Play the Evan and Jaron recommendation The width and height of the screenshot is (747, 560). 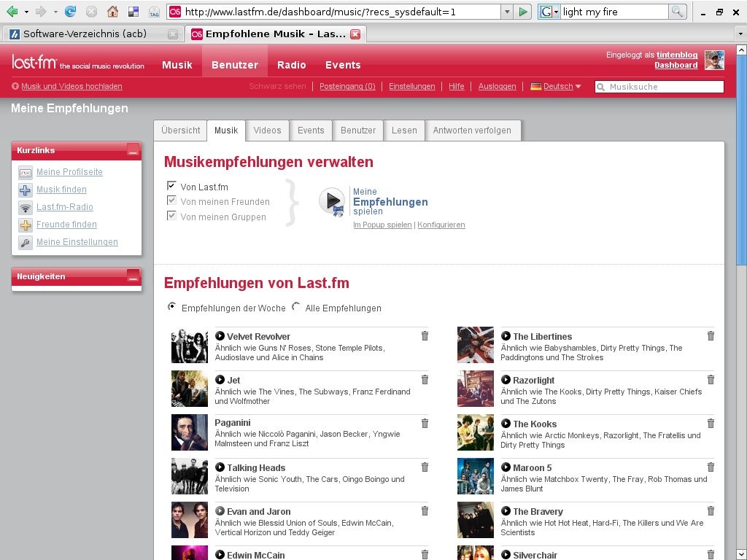(x=220, y=511)
